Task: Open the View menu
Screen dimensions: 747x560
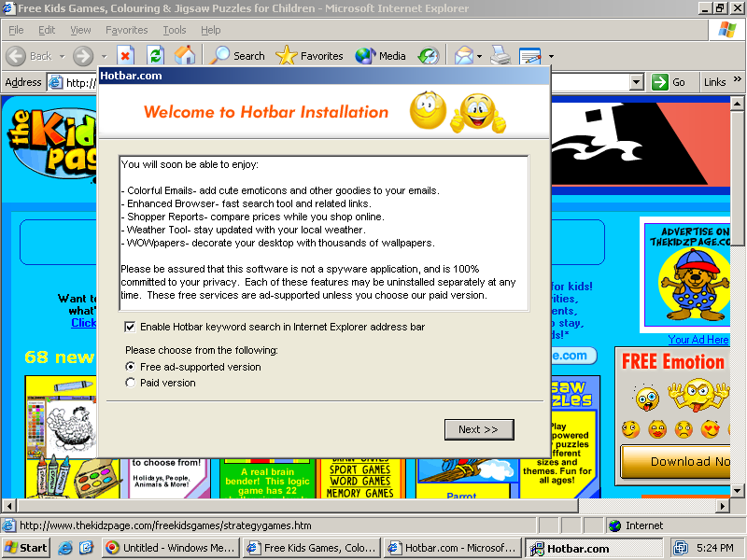Action: (80, 30)
